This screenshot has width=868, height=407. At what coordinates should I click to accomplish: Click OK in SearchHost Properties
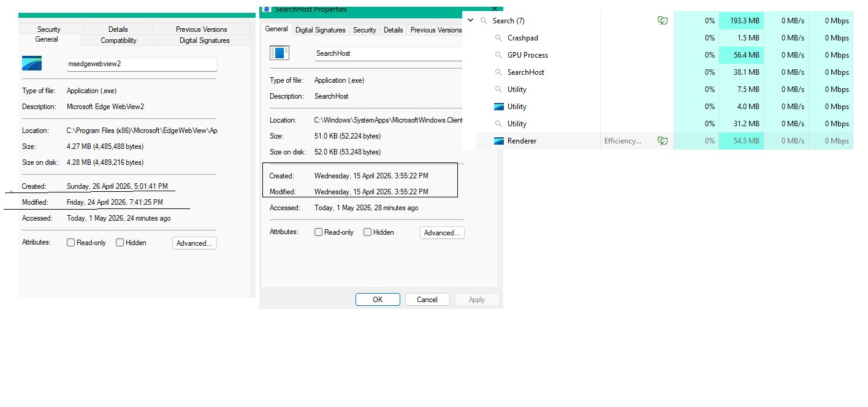pos(378,300)
